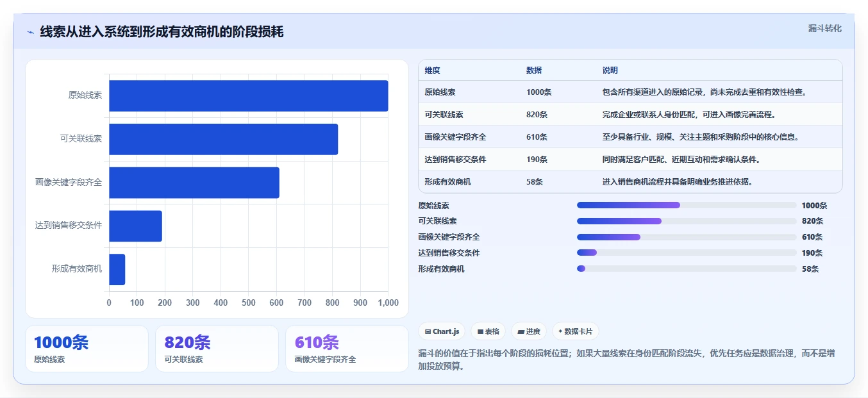
Task: Click the 原始线索 y-axis label in the chart
Action: 85,95
